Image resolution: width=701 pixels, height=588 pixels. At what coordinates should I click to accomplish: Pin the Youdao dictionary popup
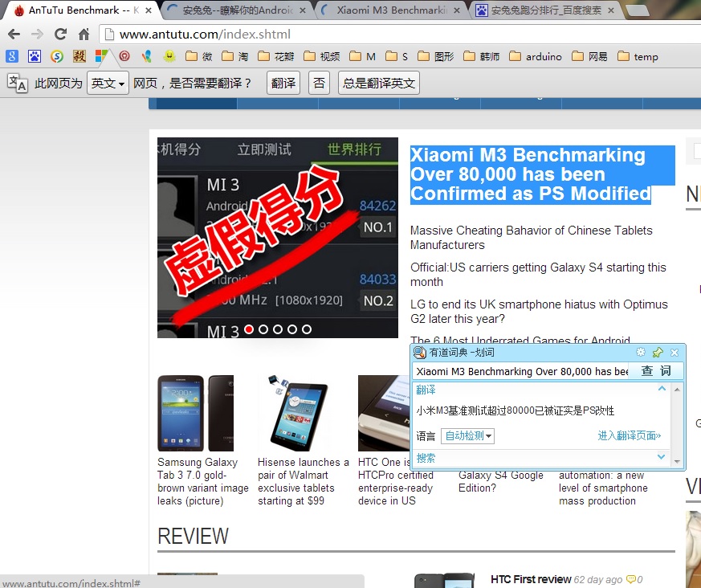point(658,353)
